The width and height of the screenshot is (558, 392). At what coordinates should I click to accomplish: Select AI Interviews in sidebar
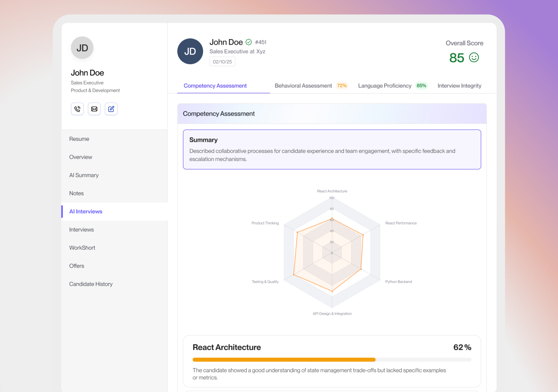coord(114,212)
